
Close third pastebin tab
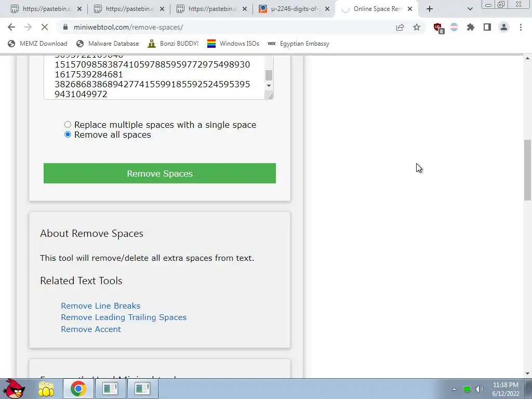245,9
